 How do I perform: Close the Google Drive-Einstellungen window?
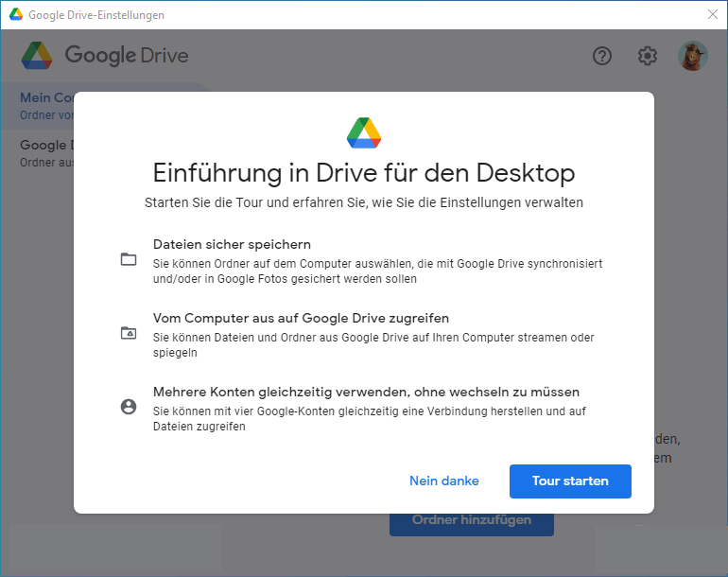[713, 14]
